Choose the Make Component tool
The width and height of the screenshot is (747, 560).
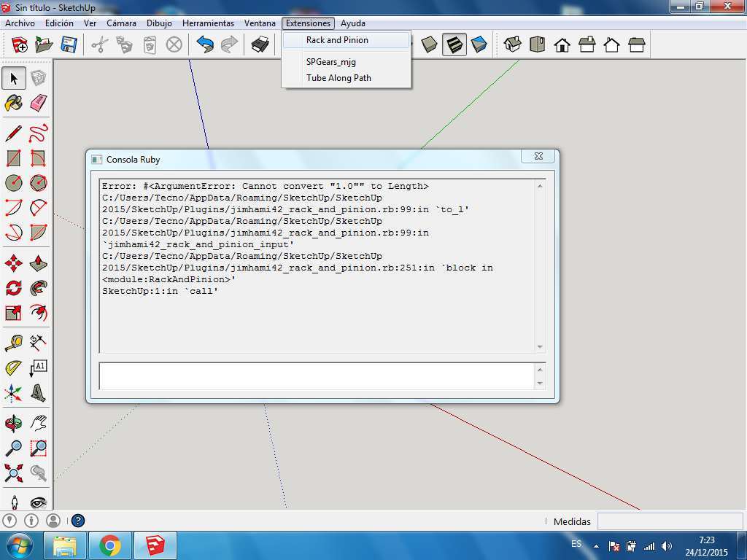38,78
